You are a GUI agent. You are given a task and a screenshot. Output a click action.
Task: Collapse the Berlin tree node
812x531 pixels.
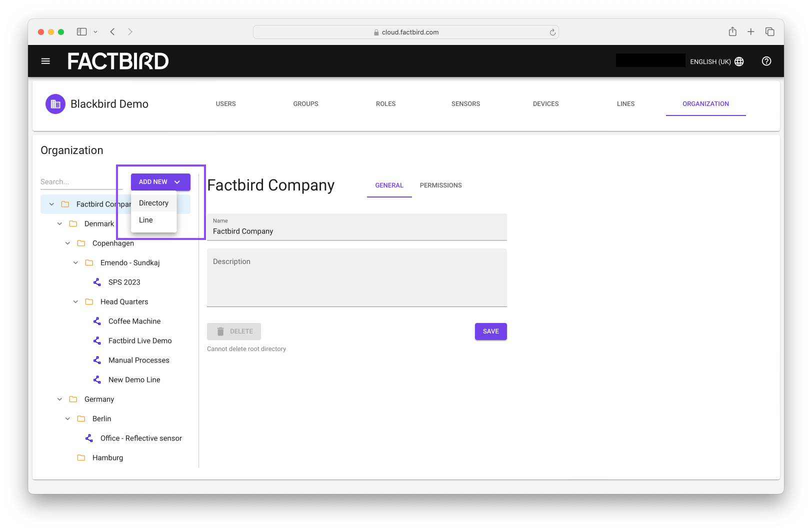[67, 418]
